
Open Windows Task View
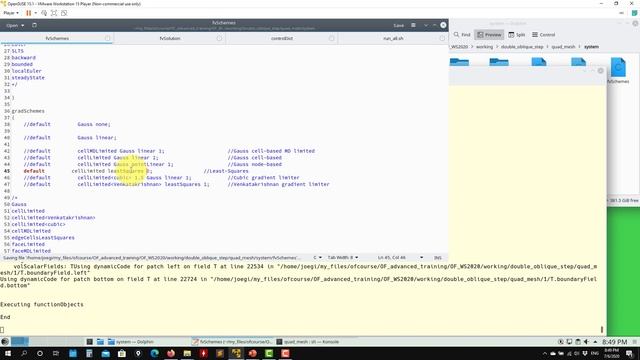[x=56, y=353]
